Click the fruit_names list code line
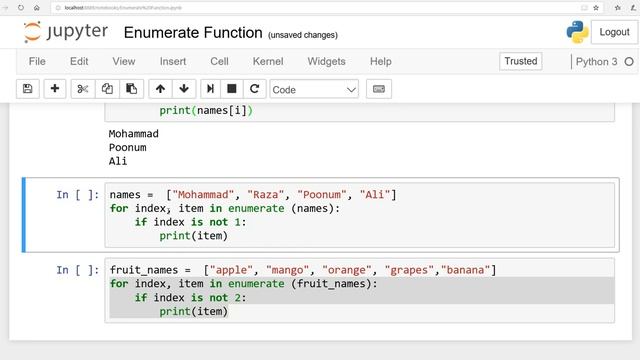This screenshot has width=640, height=360. tap(303, 270)
